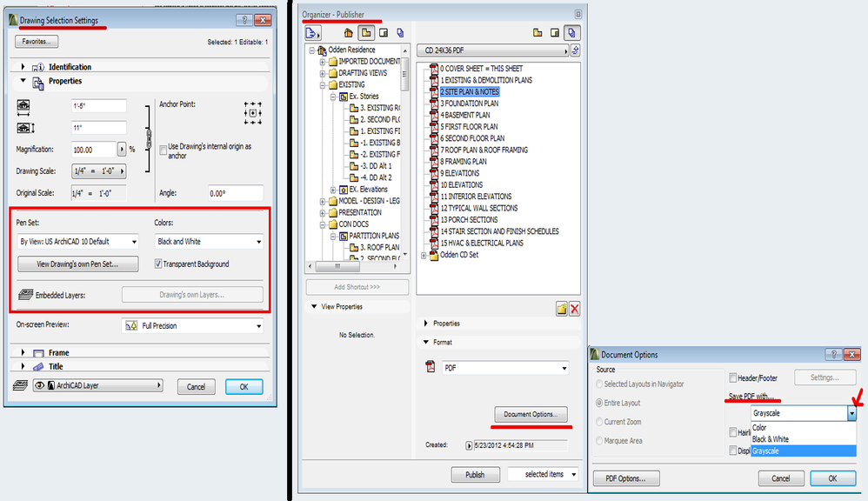Expand the Properties panel in Organizer
The width and height of the screenshot is (868, 501).
(x=425, y=323)
